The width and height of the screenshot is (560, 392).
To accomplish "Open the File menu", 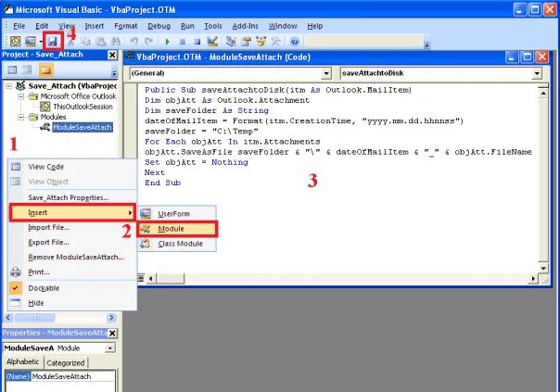I will [x=19, y=26].
